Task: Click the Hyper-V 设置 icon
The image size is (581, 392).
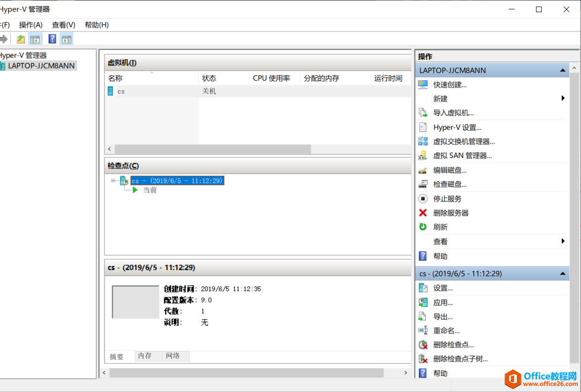Action: pyautogui.click(x=423, y=127)
